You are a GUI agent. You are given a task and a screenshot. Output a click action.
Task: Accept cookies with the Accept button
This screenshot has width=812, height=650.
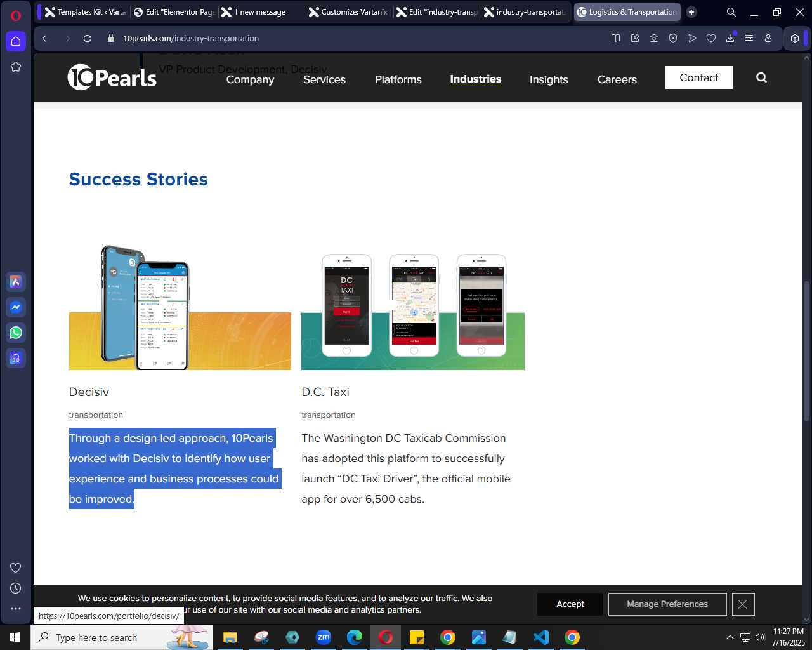point(570,604)
